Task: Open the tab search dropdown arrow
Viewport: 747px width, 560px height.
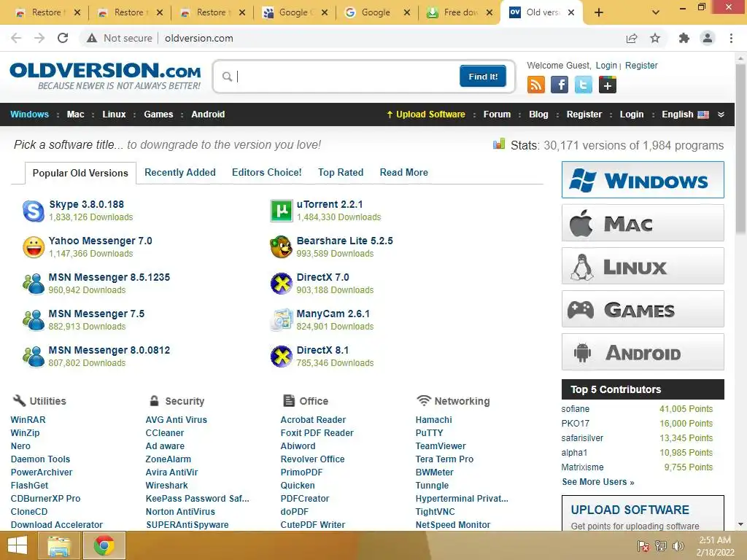Action: [x=656, y=13]
